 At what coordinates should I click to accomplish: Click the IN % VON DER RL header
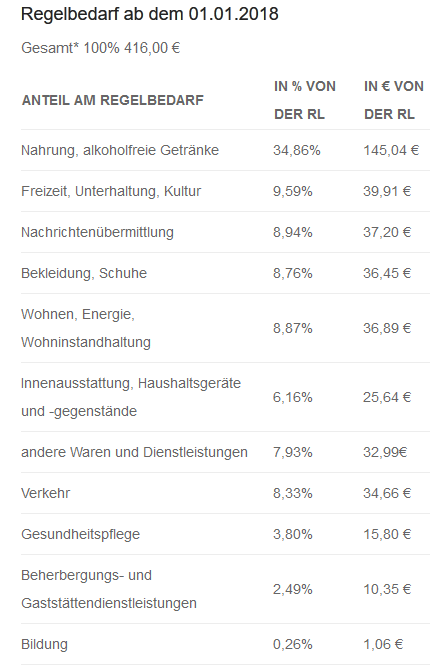(x=305, y=100)
